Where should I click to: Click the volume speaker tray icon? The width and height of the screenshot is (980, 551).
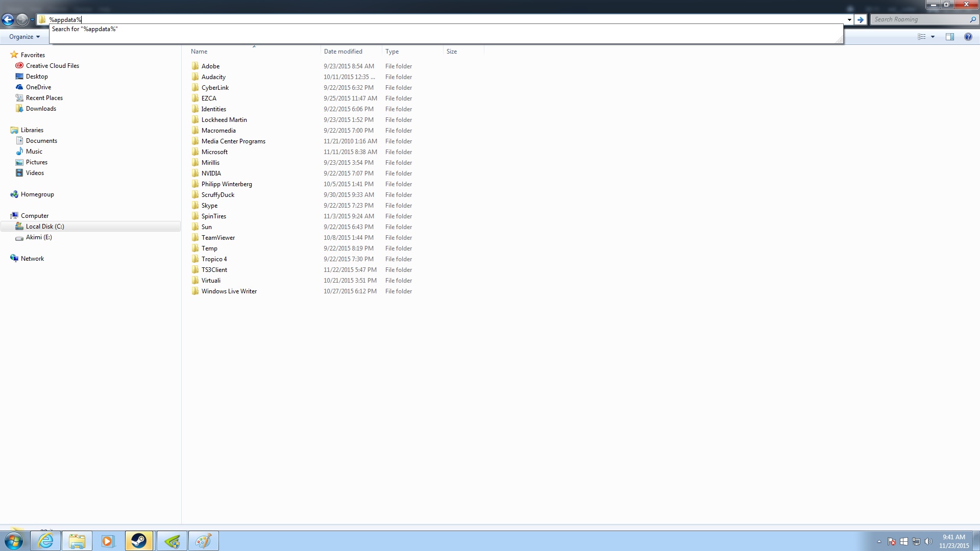click(x=928, y=541)
